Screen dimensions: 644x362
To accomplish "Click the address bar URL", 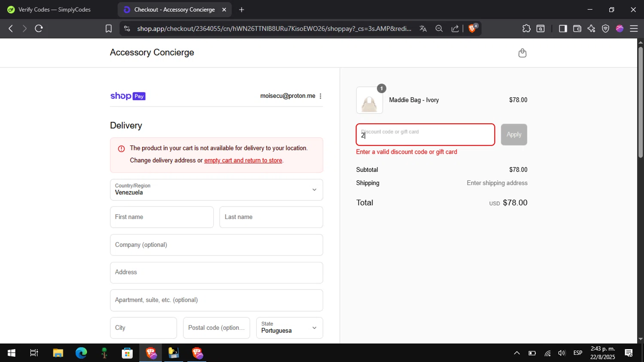I will (274, 28).
